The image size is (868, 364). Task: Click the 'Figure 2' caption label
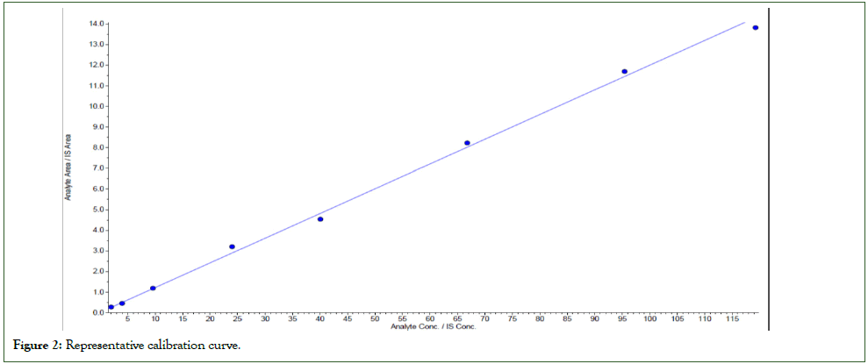(x=39, y=346)
